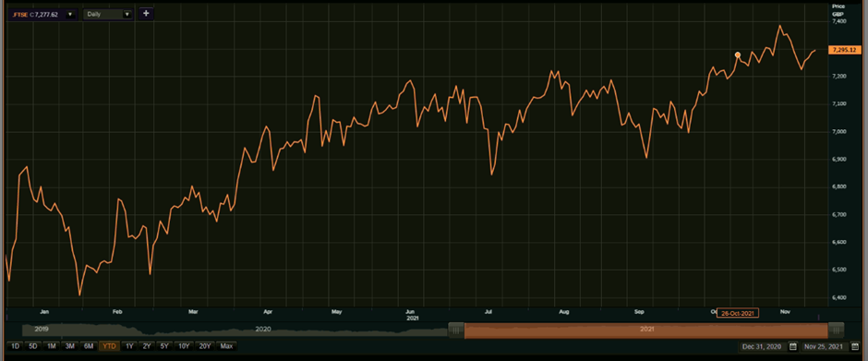Viewport: 868px width, 361px height.
Task: Switch the range to 20Y
Action: (205, 346)
